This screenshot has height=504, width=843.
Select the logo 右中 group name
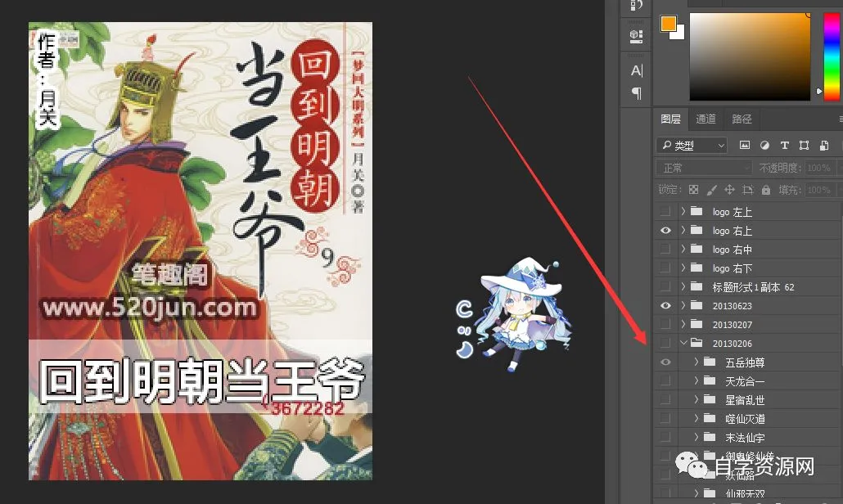click(x=733, y=250)
